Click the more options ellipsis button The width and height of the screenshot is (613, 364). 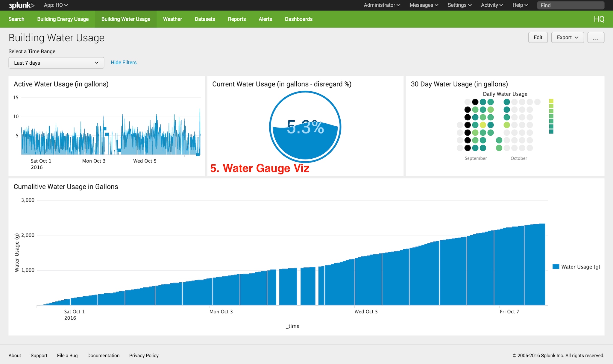(596, 37)
